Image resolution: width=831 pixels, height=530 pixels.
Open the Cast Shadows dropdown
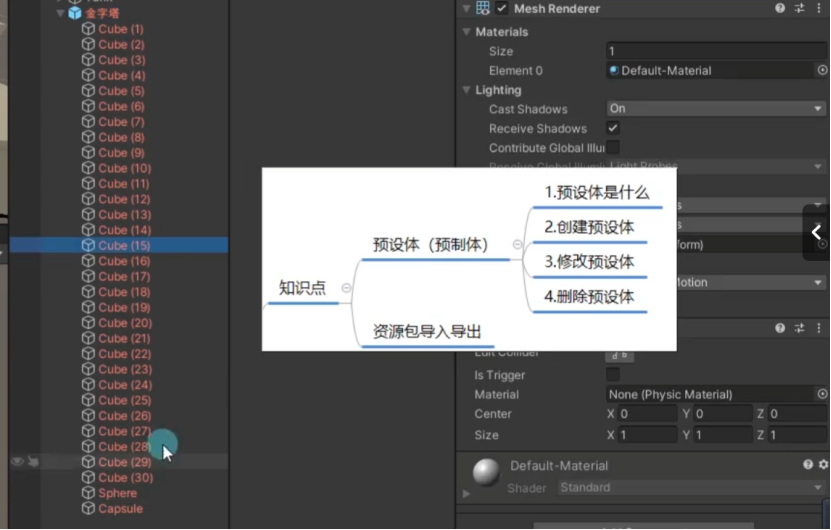click(x=716, y=109)
